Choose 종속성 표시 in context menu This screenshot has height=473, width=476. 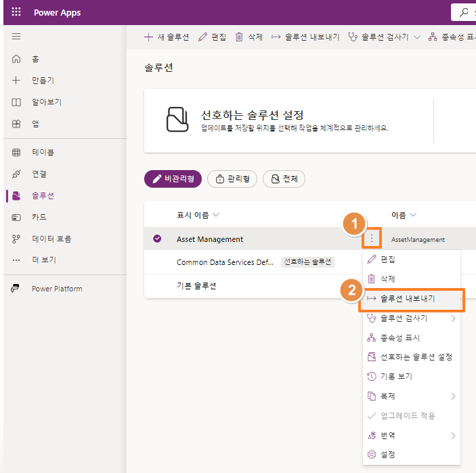point(412,338)
